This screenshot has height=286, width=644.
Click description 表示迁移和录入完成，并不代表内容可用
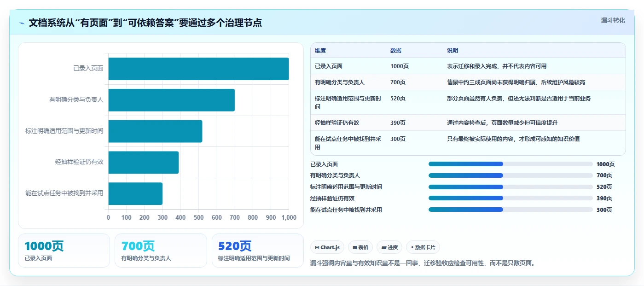[497, 66]
